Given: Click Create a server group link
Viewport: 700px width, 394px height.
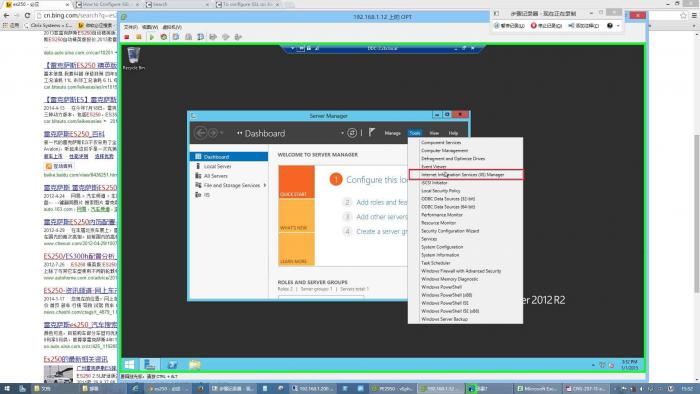Looking at the screenshot, I should [x=382, y=231].
